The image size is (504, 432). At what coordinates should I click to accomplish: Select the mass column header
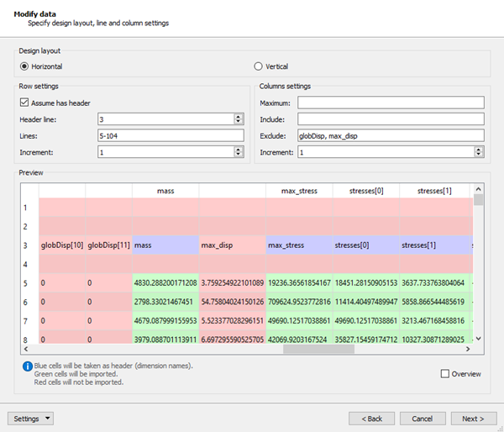tap(165, 191)
